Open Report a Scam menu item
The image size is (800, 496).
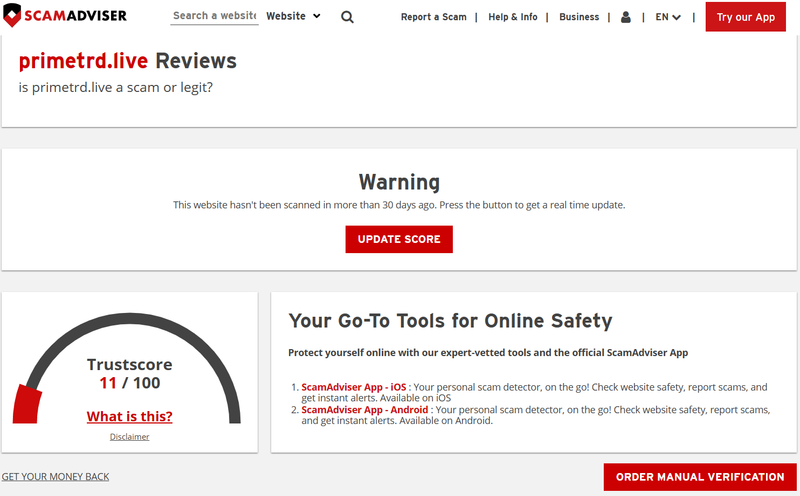click(434, 17)
